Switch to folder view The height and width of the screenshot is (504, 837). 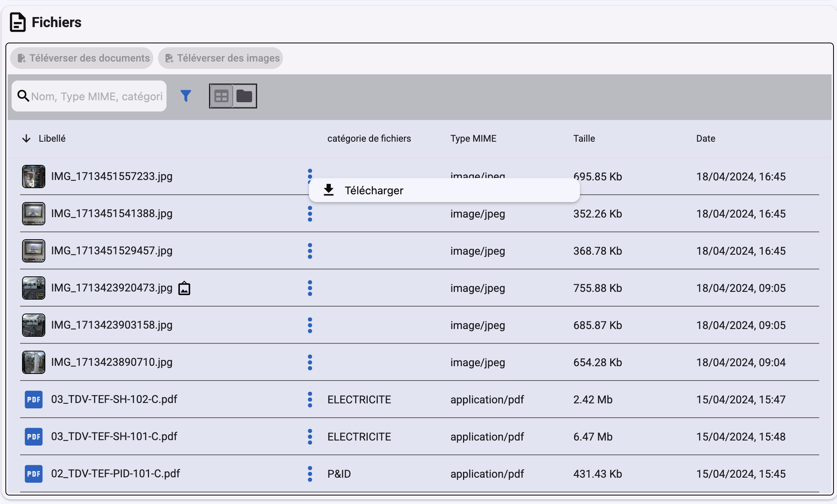point(244,96)
